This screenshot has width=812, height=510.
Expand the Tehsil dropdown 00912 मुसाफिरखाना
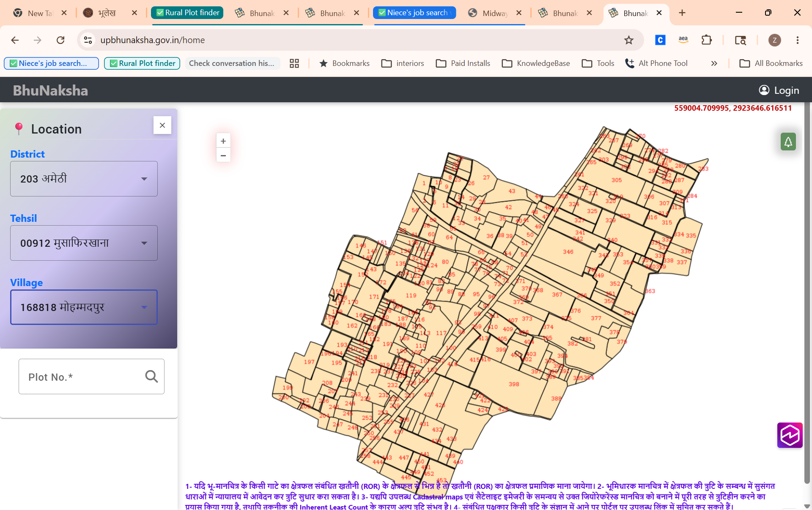(84, 243)
